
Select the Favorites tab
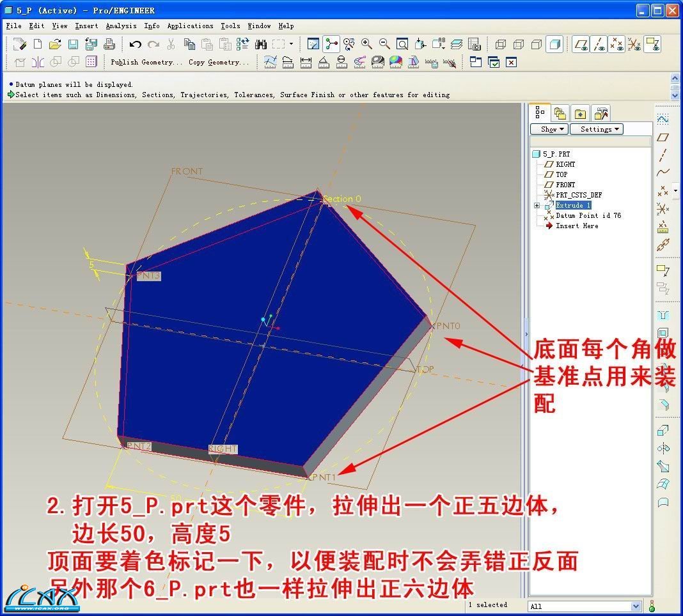tap(580, 114)
